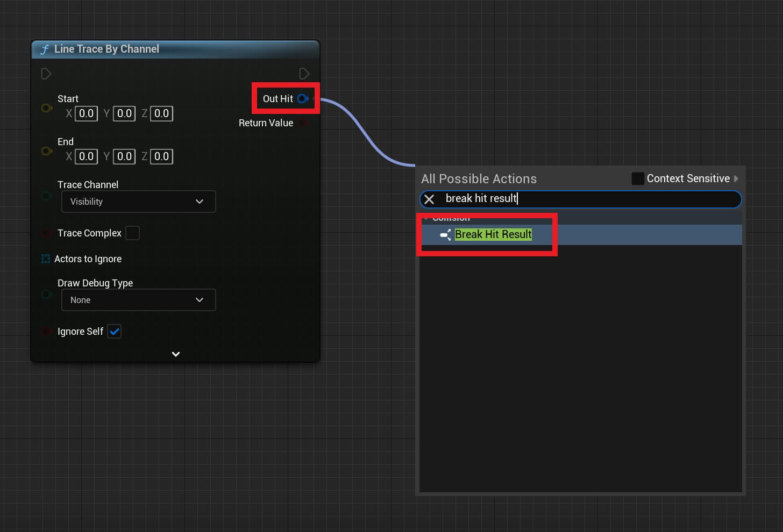The image size is (783, 532).
Task: Click the Start Z value field
Action: point(161,113)
